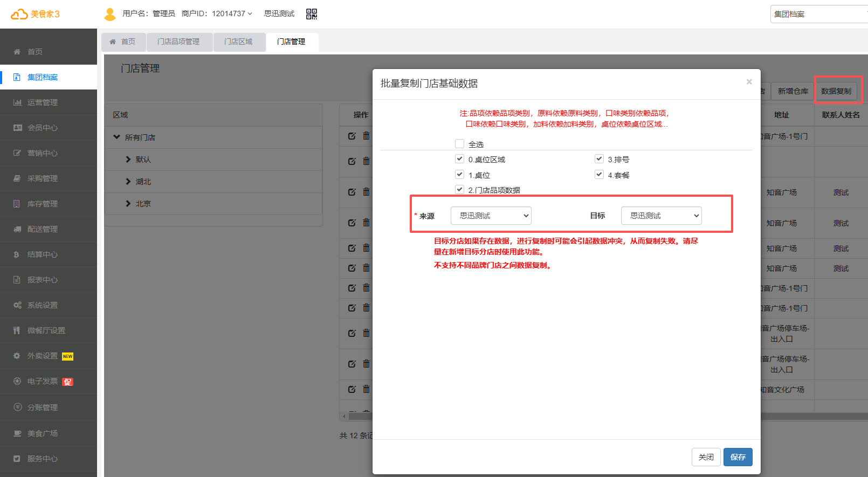Click the edit icon in first table row

tap(352, 136)
